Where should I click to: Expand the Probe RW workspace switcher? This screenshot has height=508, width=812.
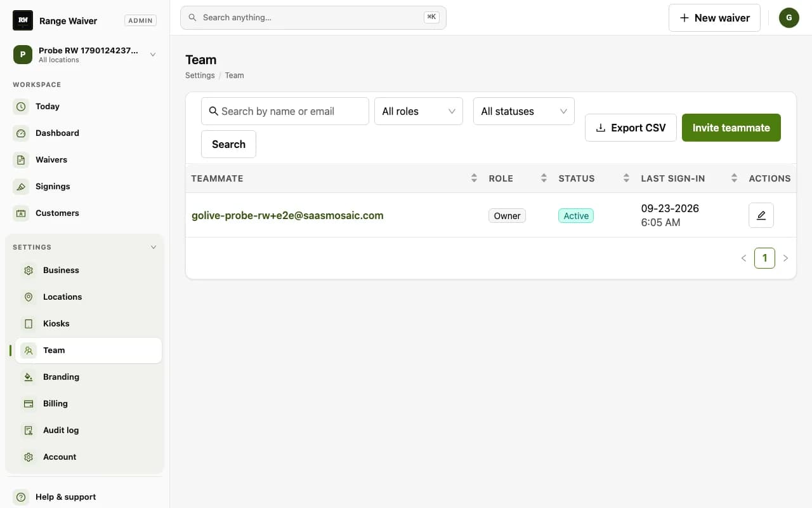[85, 55]
